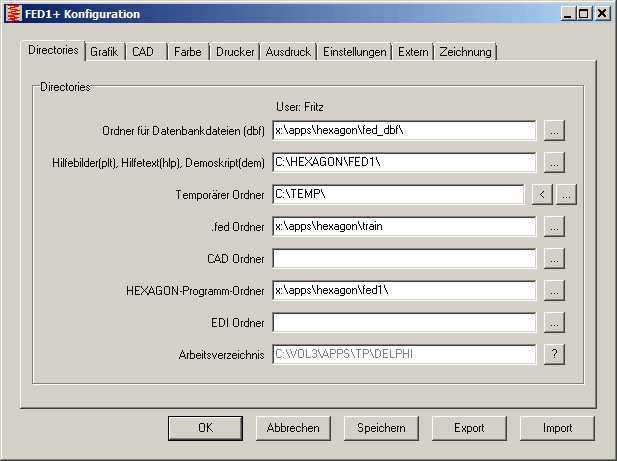Switch to the Grafik tab
Viewport: 617px width, 461px height.
pos(104,52)
